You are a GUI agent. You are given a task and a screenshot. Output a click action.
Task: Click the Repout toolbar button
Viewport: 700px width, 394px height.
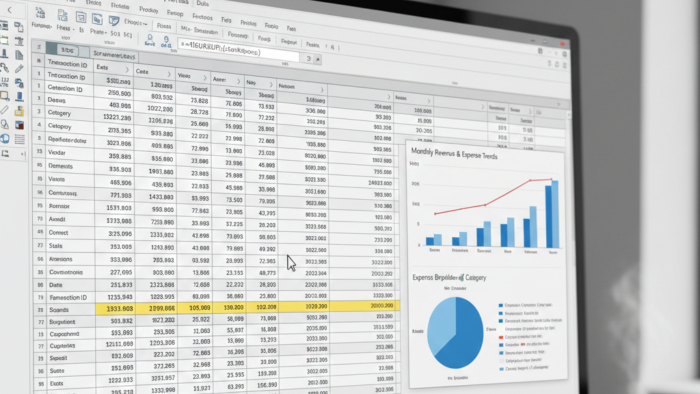pos(289,42)
